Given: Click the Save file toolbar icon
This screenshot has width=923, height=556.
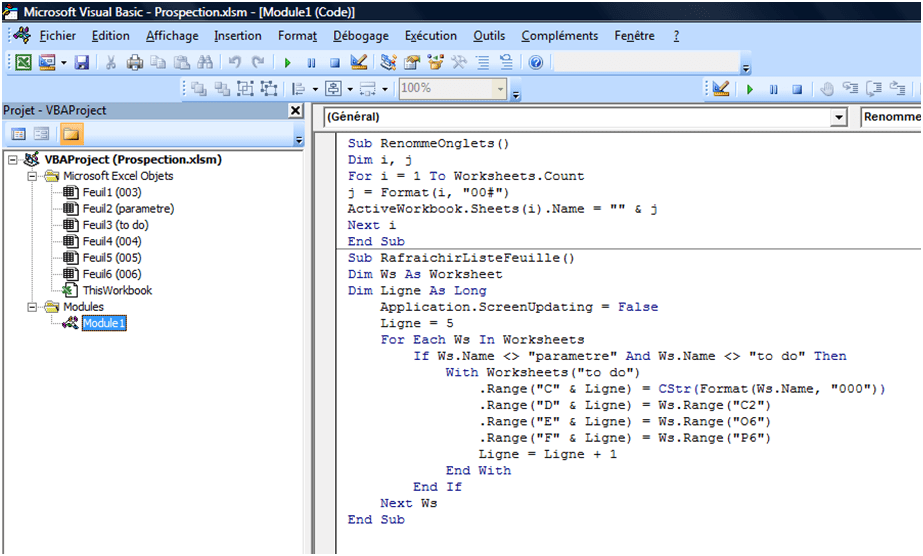Looking at the screenshot, I should (82, 62).
